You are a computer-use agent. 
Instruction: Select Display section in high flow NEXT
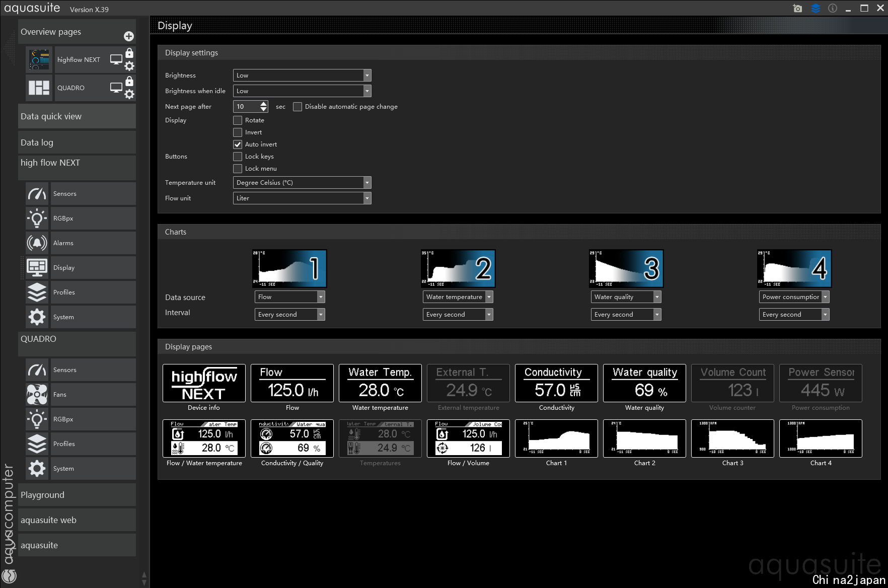coord(81,268)
